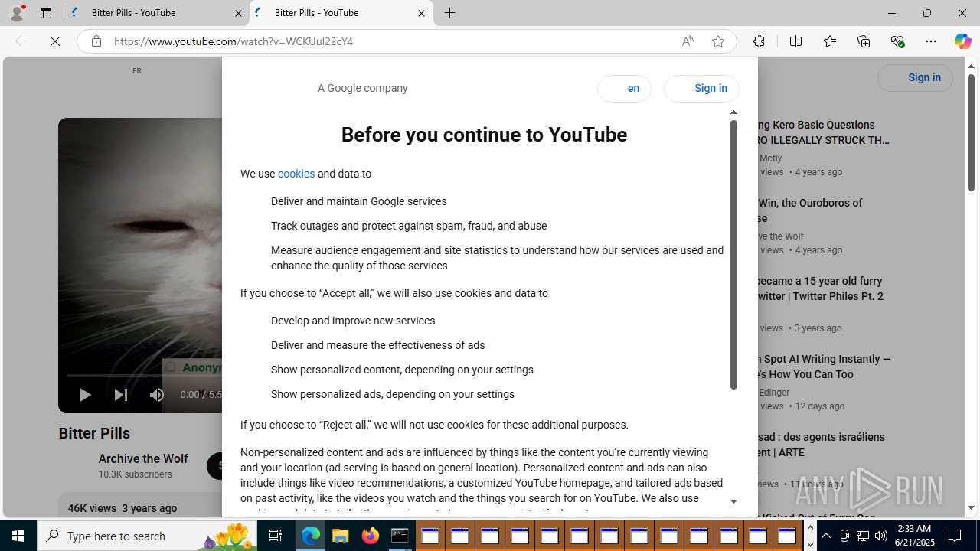Image resolution: width=980 pixels, height=551 pixels.
Task: Close the second Bitter Pills tab
Action: pos(421,13)
